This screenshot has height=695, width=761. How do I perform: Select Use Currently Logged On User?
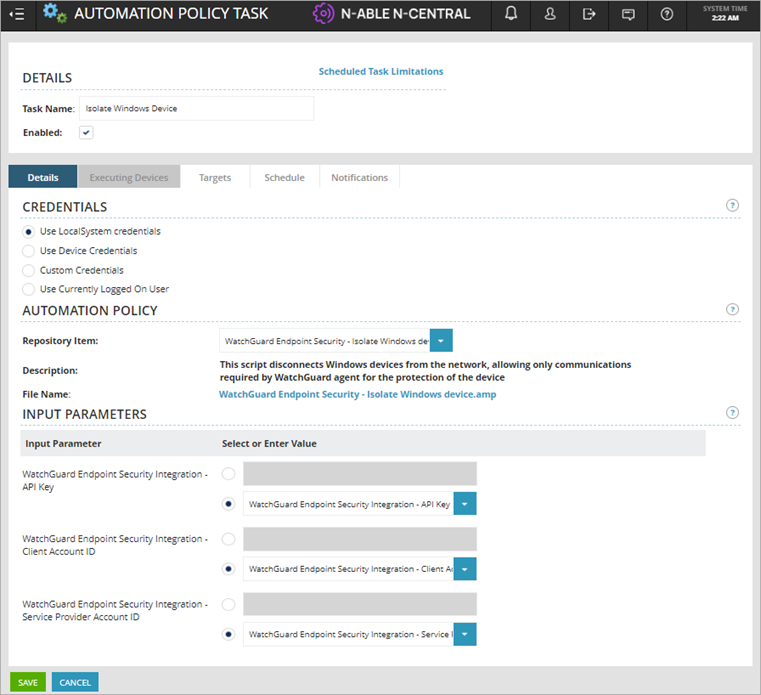[29, 289]
